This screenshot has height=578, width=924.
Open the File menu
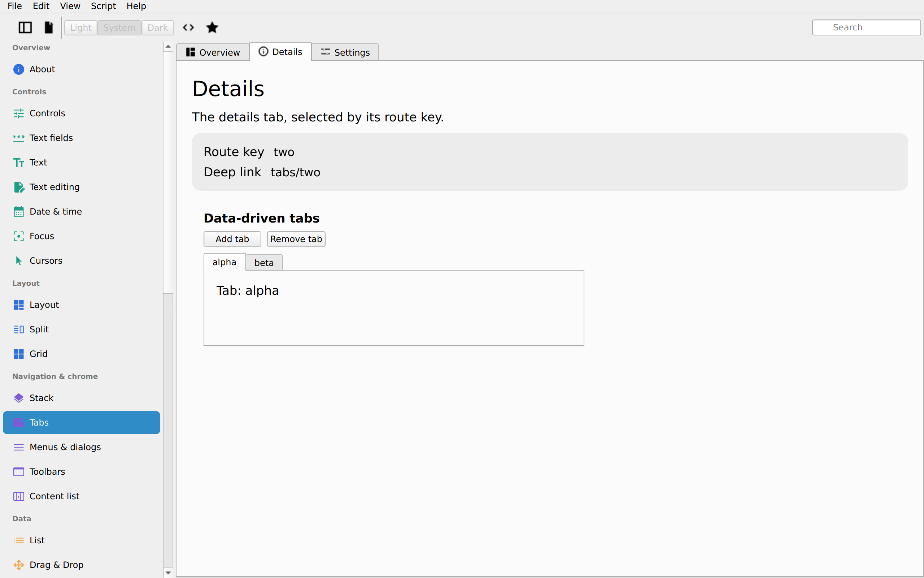(x=15, y=6)
